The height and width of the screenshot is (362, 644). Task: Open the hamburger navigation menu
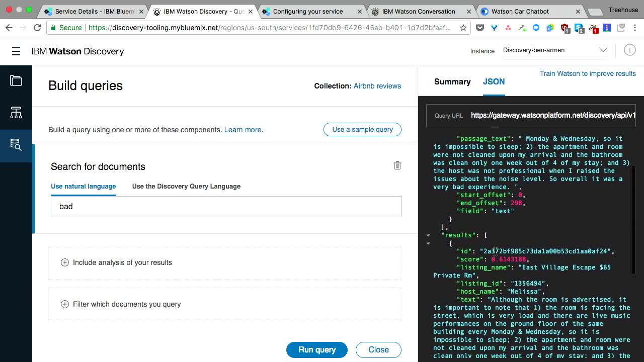(16, 51)
